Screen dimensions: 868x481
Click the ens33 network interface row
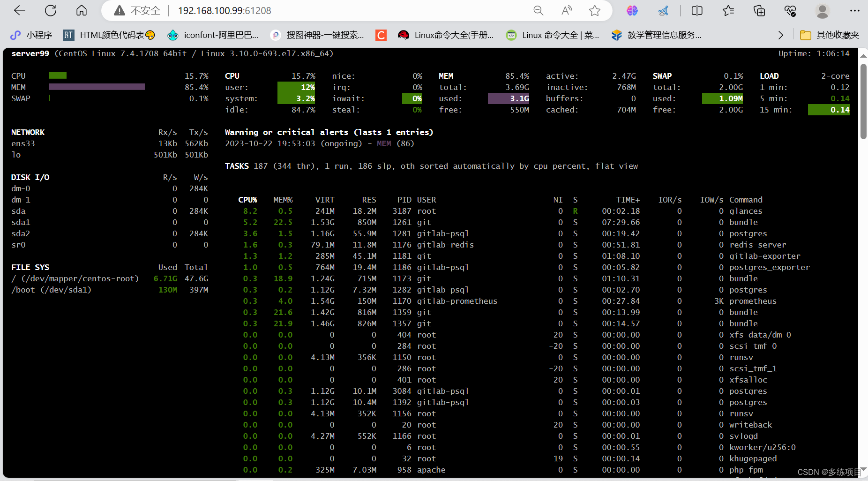[x=110, y=143]
